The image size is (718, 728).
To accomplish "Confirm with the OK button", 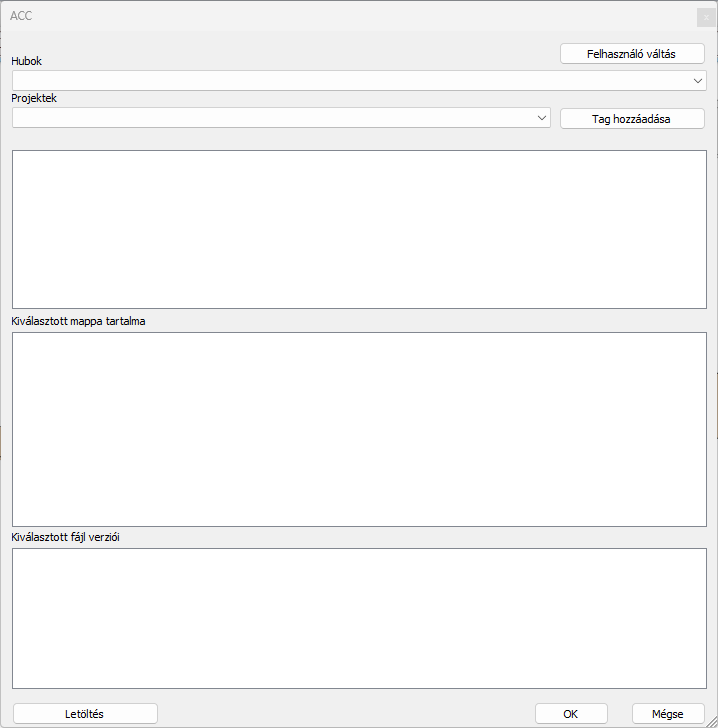I will (571, 714).
